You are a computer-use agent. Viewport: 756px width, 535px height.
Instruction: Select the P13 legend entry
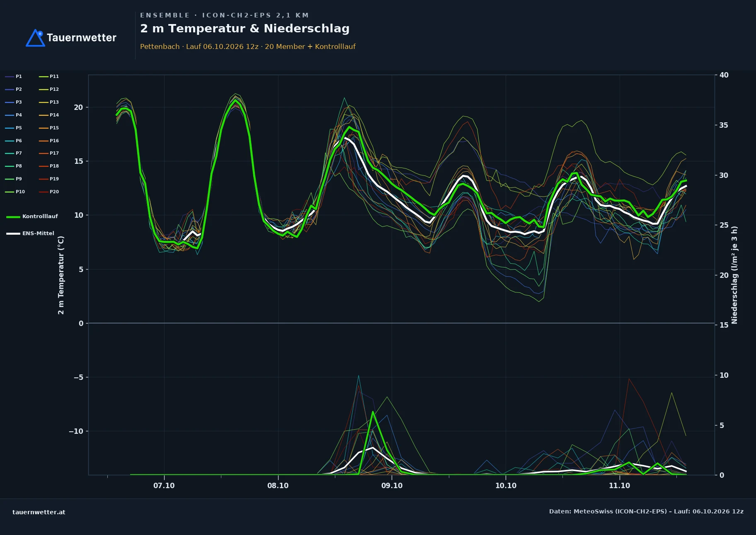(49, 102)
